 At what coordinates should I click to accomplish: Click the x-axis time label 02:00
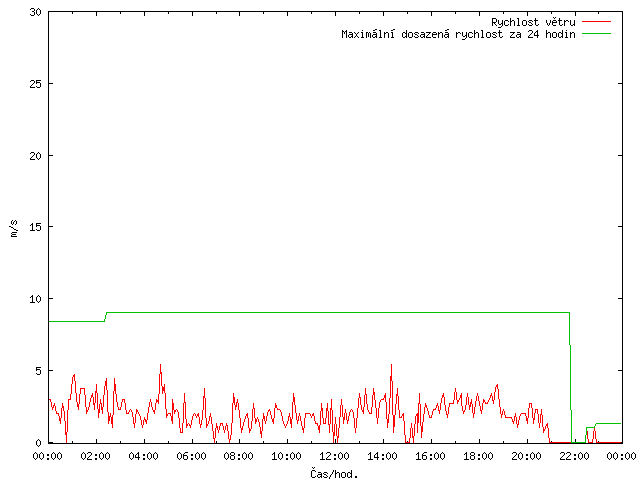click(96, 456)
